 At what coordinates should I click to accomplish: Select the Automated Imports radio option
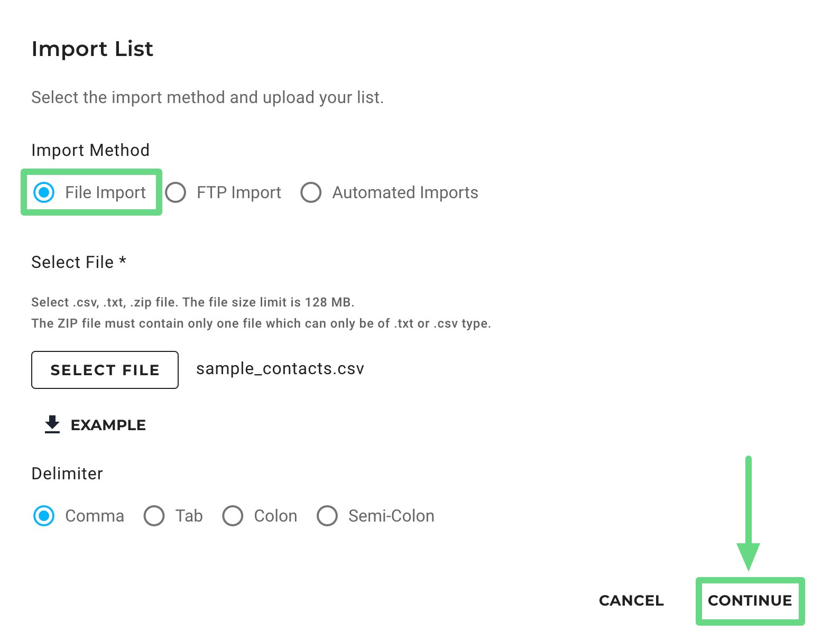[311, 192]
